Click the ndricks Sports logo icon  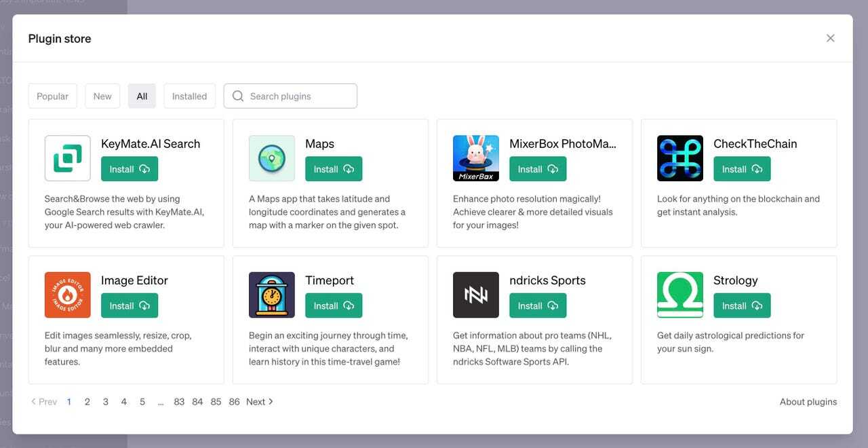[476, 295]
